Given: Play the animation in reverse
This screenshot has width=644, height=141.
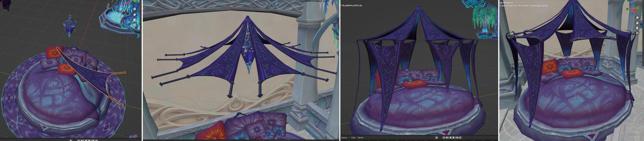Looking at the screenshot, I should (x=451, y=137).
